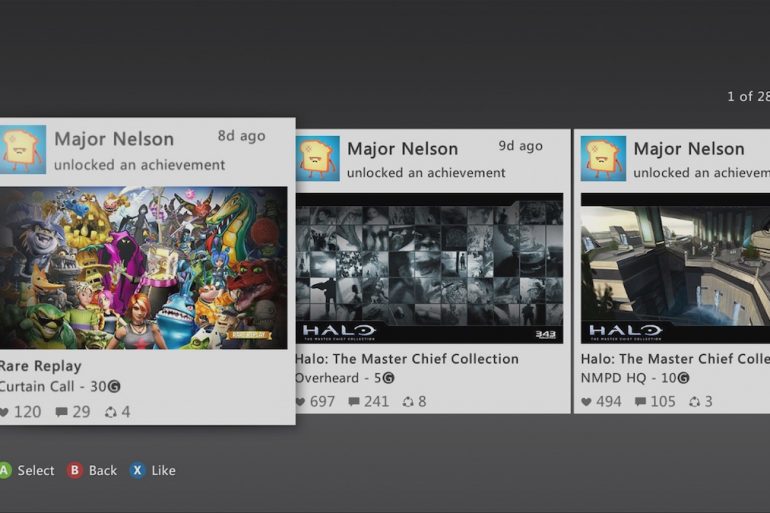770x513 pixels.
Task: Click Major Nelson's avatar on Rare Replay card
Action: click(23, 150)
